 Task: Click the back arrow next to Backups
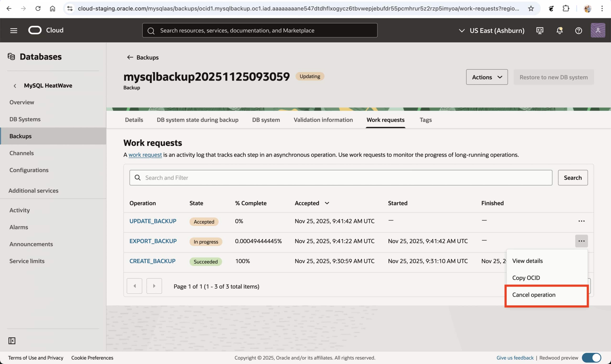click(130, 57)
